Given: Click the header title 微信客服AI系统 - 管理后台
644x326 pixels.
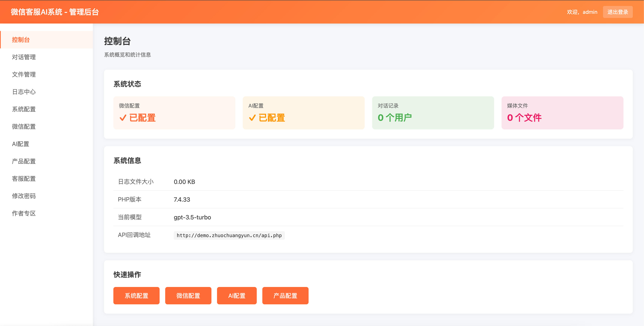Looking at the screenshot, I should pos(55,12).
